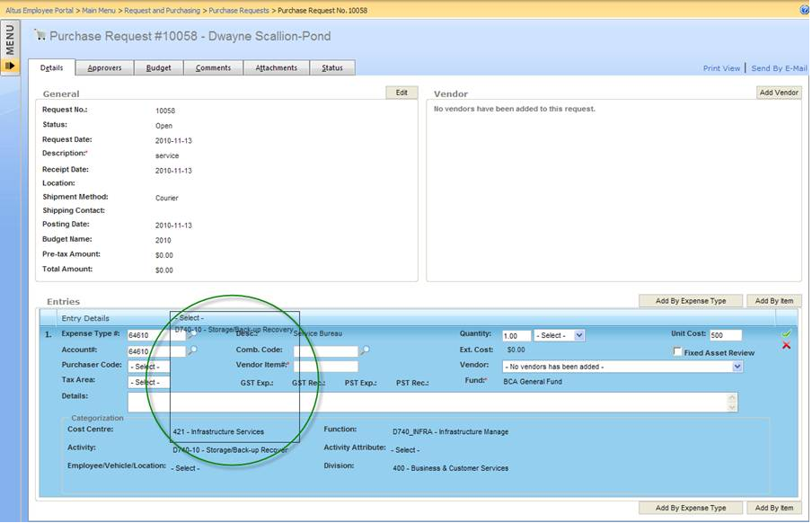Click the BCA General Fund text
812x523 pixels.
click(x=533, y=382)
